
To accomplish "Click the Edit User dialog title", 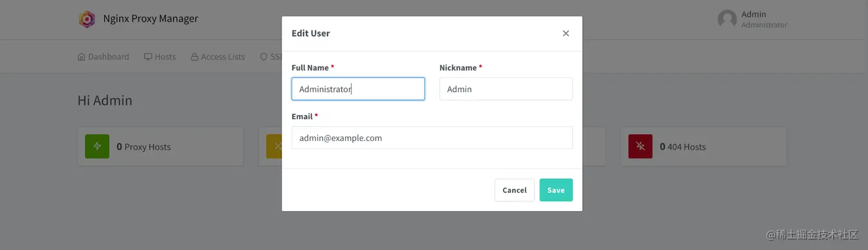I will coord(311,33).
